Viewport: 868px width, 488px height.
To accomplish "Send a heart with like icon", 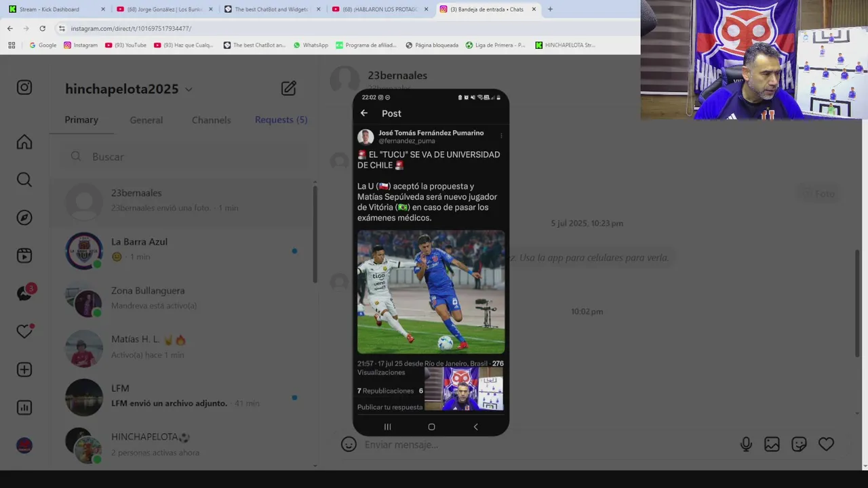I will click(826, 444).
